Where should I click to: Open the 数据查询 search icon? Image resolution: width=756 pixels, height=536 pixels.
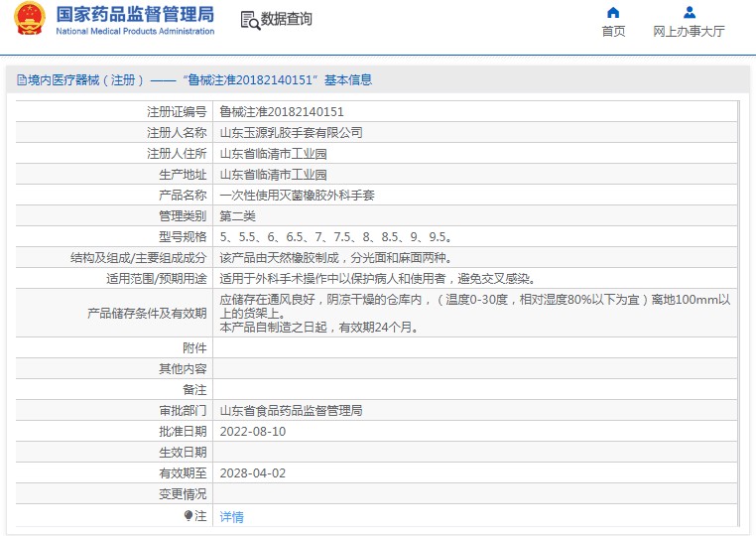click(250, 20)
